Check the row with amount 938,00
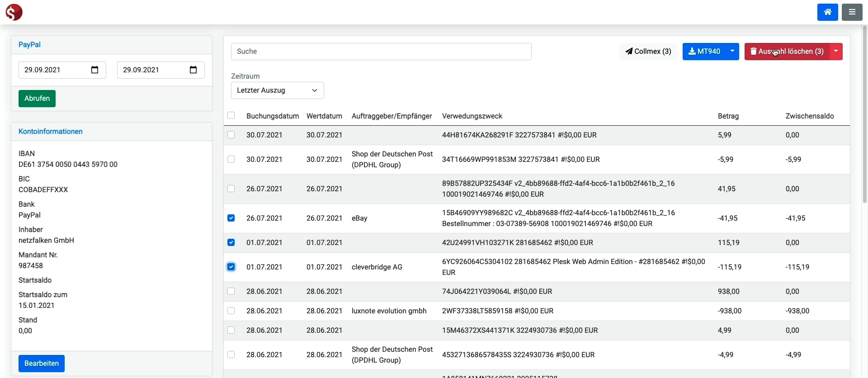Viewport: 868px width, 378px height. pyautogui.click(x=231, y=291)
